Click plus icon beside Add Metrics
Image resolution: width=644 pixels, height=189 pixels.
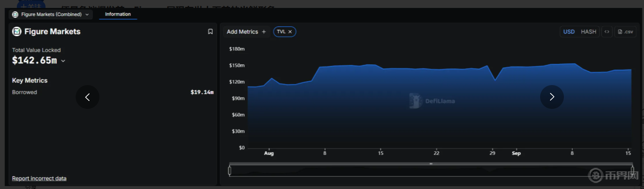[264, 32]
